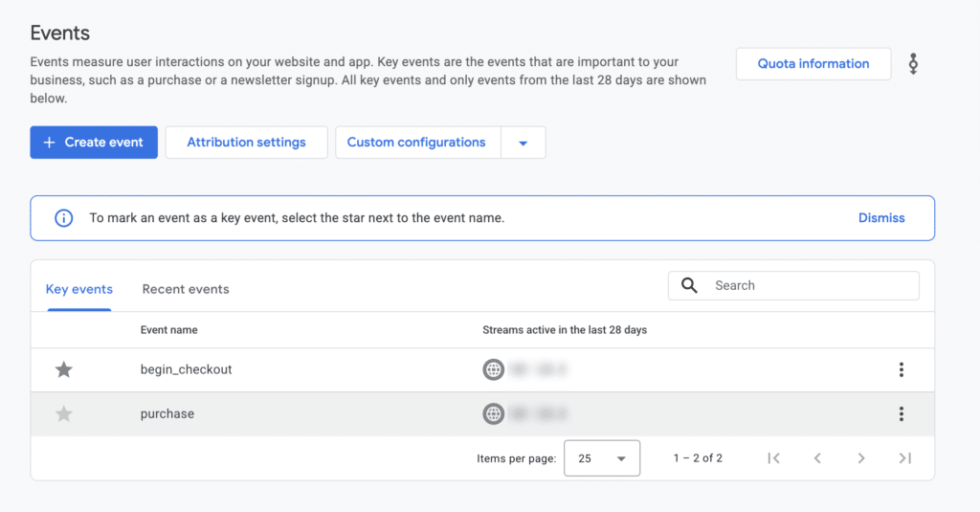Switch to the Key events tab
980x512 pixels.
[79, 289]
